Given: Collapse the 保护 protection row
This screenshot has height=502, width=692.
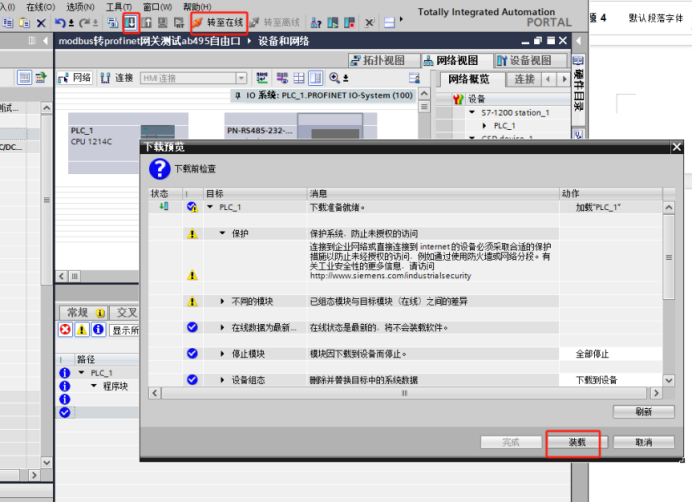Looking at the screenshot, I should (x=222, y=233).
